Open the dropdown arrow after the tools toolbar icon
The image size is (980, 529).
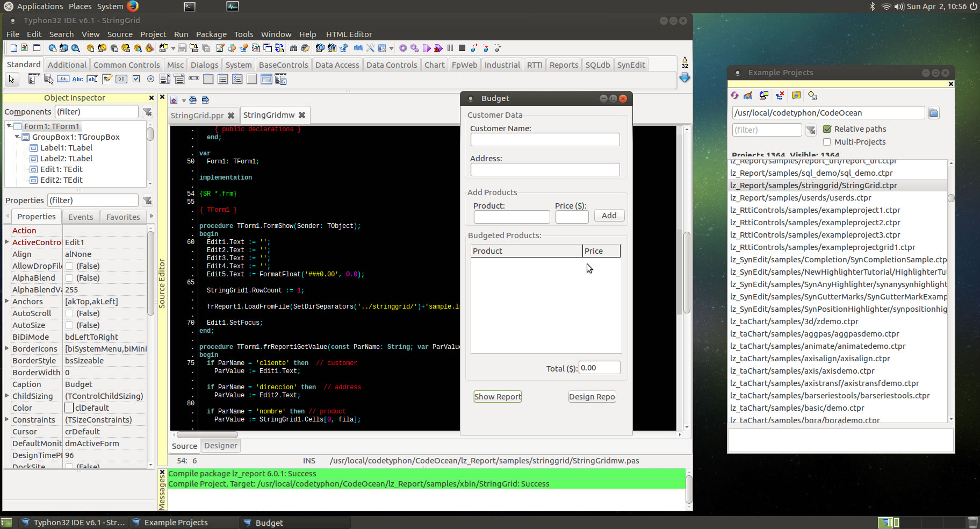[x=391, y=48]
